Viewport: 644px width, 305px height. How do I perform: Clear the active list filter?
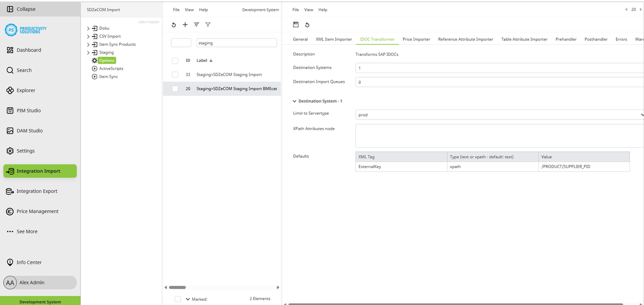196,24
